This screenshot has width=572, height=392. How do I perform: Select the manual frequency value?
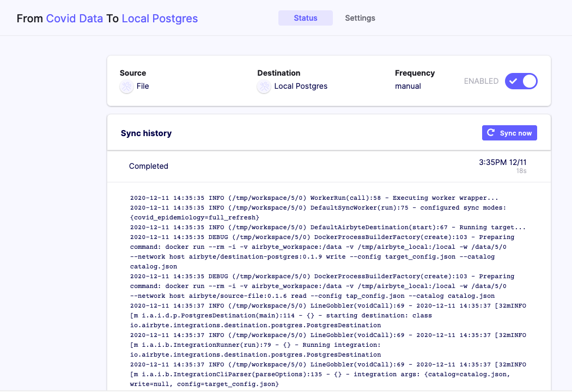pyautogui.click(x=407, y=86)
